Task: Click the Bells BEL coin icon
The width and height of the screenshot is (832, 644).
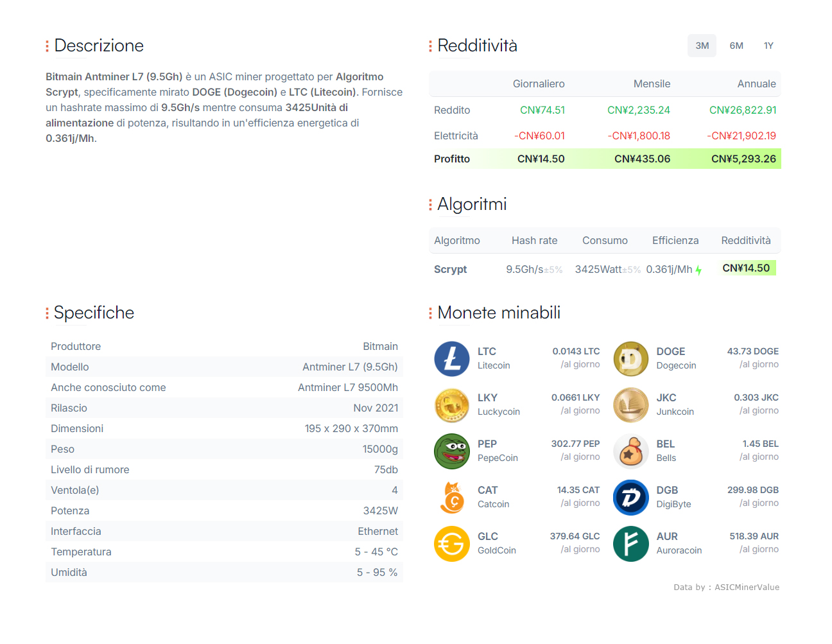Action: tap(631, 451)
